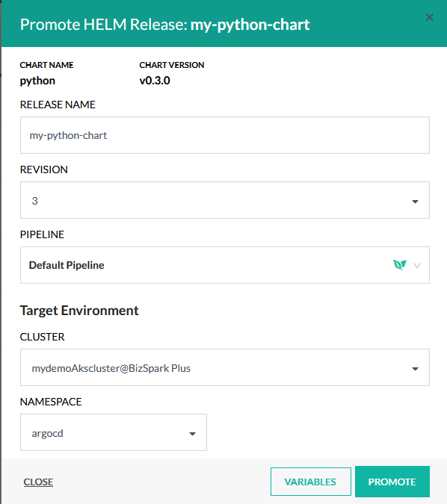Click the green leaf icon in Pipeline field

[x=400, y=265]
